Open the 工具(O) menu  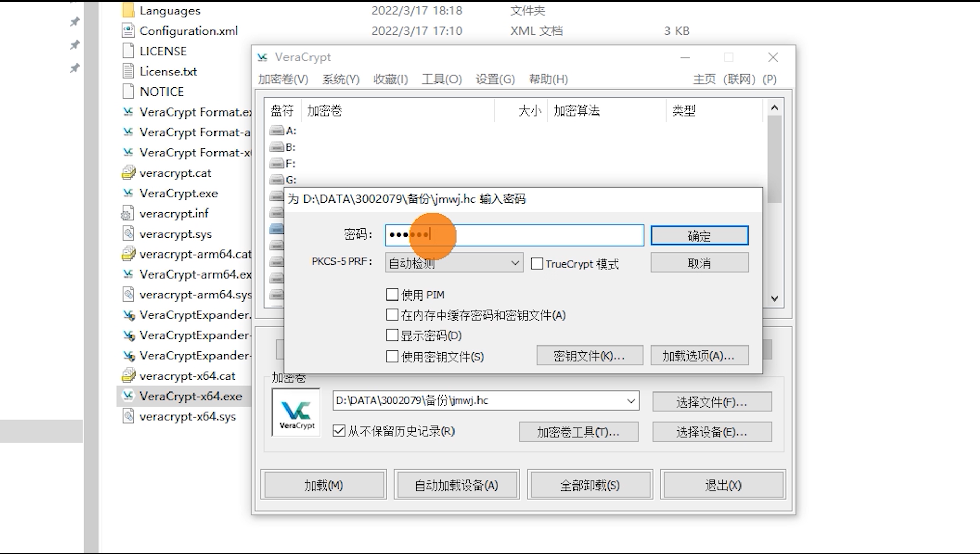pyautogui.click(x=442, y=79)
